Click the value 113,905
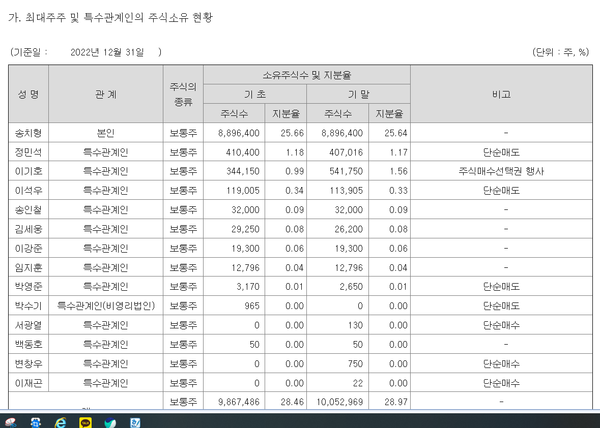600x428 pixels. pyautogui.click(x=346, y=190)
